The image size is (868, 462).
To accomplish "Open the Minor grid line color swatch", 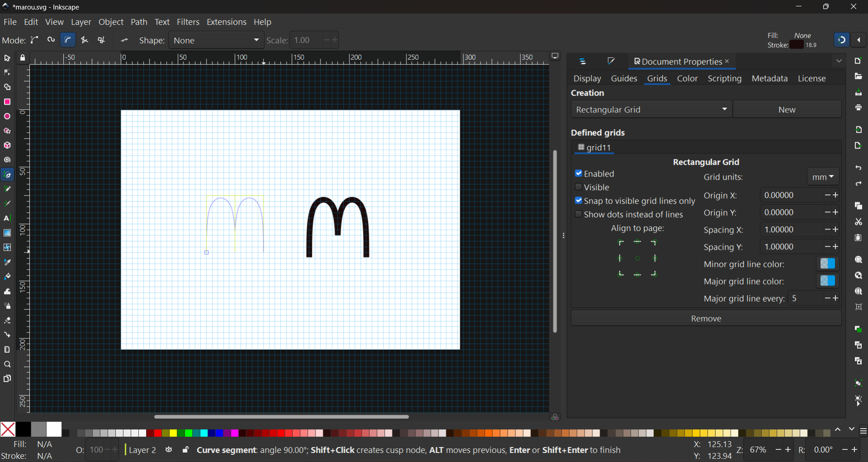I will (827, 264).
